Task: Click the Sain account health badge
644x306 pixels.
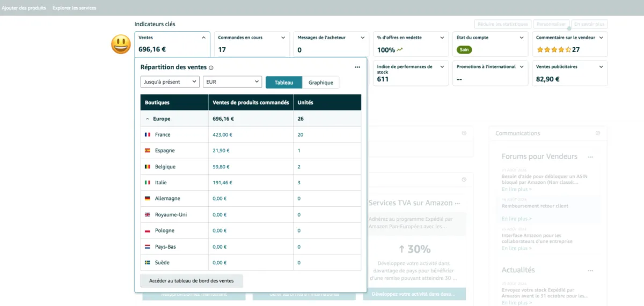Action: 464,50
